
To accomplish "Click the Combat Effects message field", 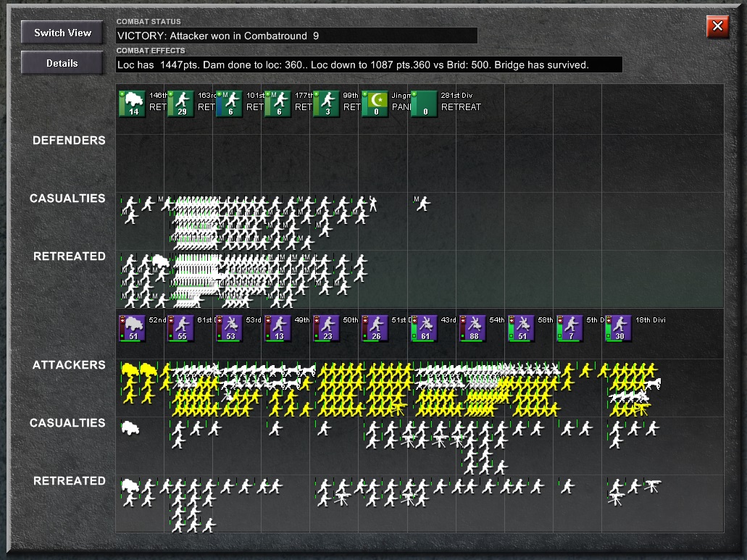I will click(x=369, y=64).
